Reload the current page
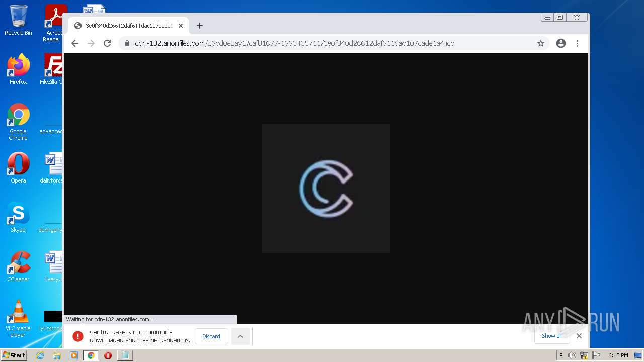 (x=107, y=43)
